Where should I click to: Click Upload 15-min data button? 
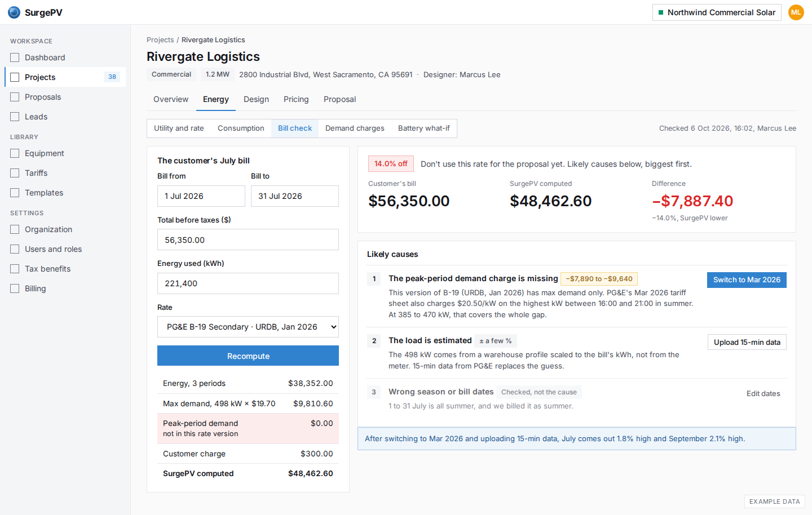coord(747,342)
